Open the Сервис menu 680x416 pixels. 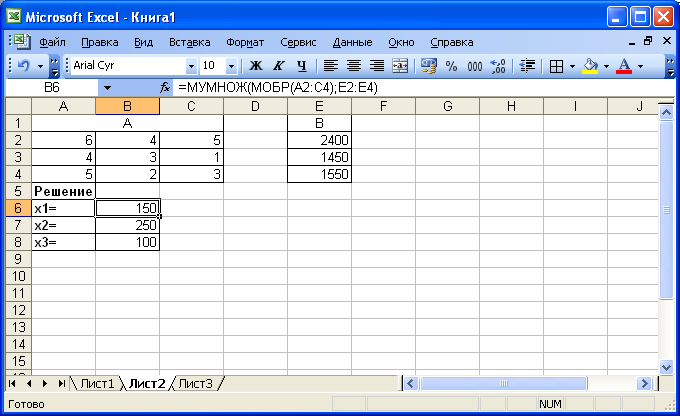point(298,43)
